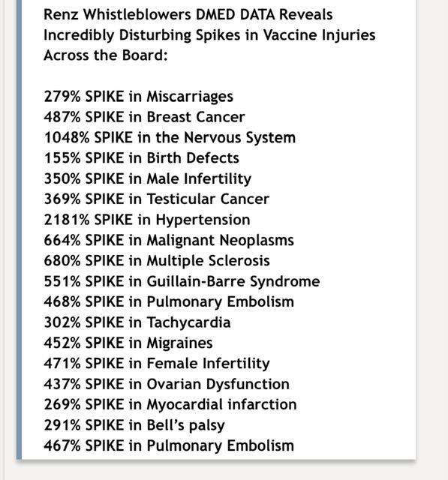The height and width of the screenshot is (480, 448).
Task: Click the blue vertical quote bar
Action: point(19,229)
